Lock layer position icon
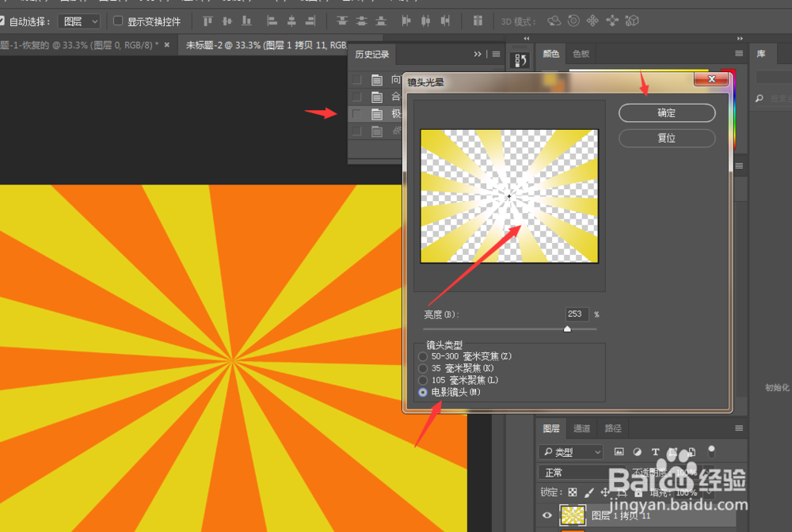The width and height of the screenshot is (792, 532). (x=604, y=492)
